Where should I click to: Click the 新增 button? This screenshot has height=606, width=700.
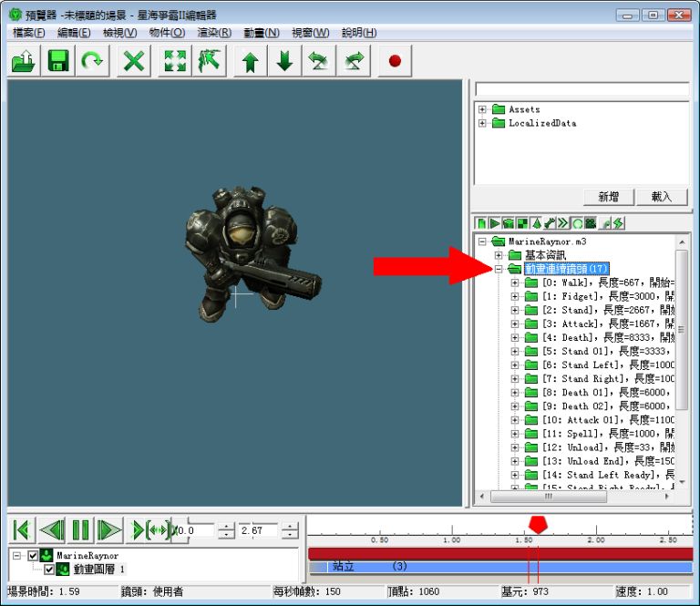pyautogui.click(x=609, y=197)
